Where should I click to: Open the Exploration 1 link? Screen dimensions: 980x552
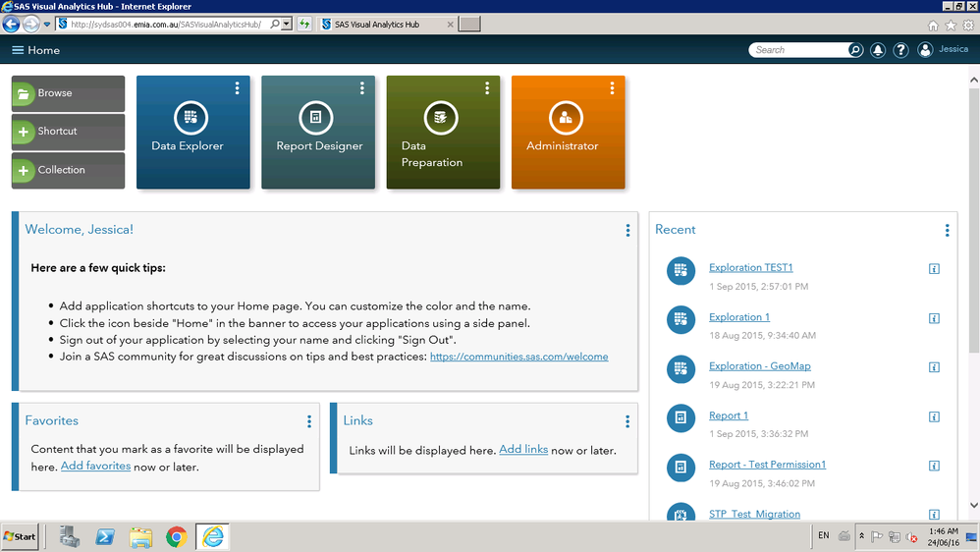[739, 317]
